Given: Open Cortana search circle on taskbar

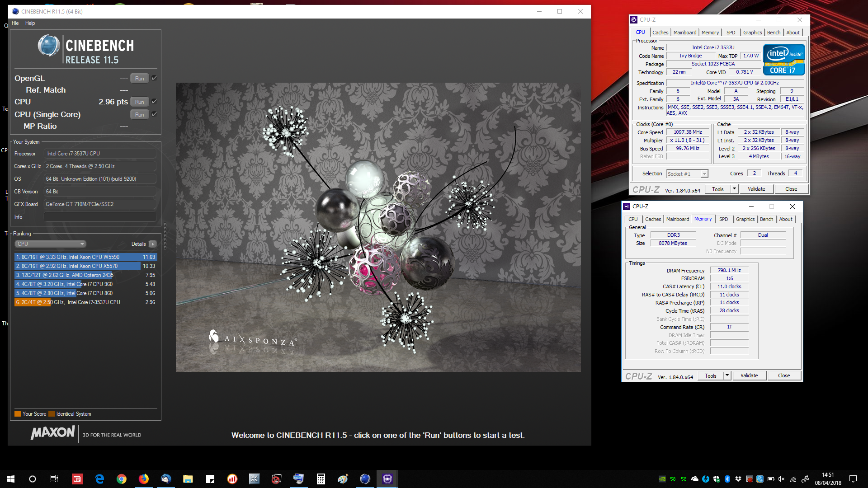Looking at the screenshot, I should point(33,479).
